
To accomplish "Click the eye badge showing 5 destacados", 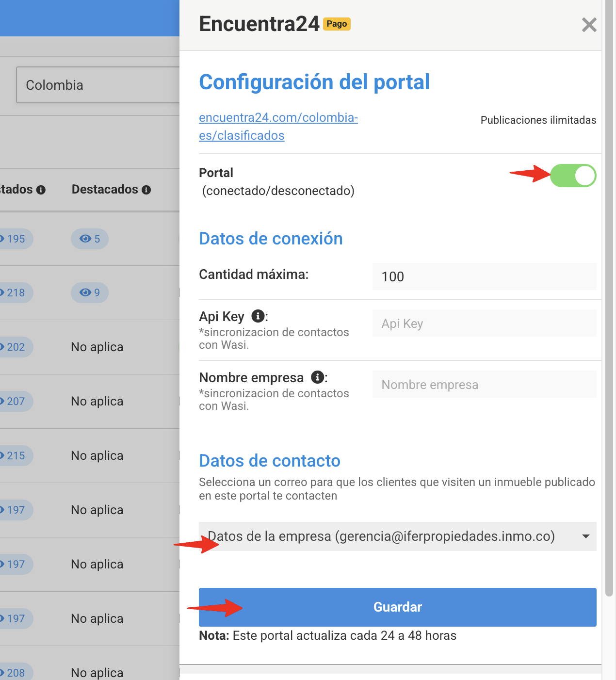I will 90,239.
